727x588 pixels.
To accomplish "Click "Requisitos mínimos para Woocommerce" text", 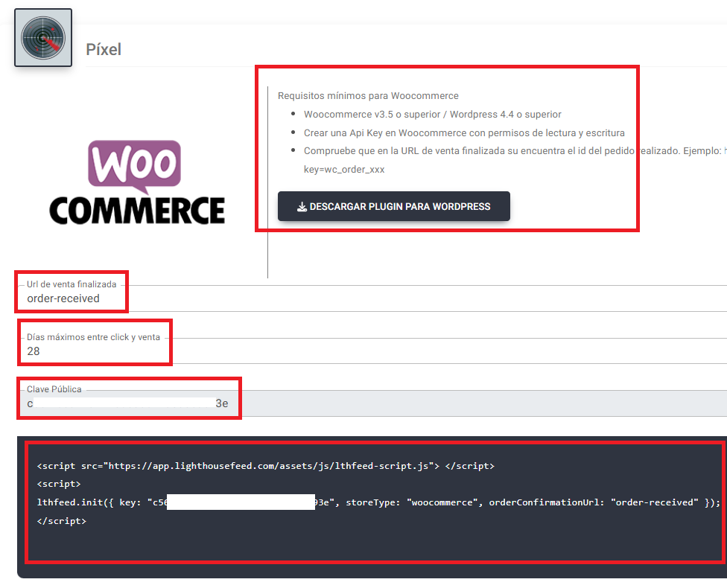I will [x=368, y=95].
